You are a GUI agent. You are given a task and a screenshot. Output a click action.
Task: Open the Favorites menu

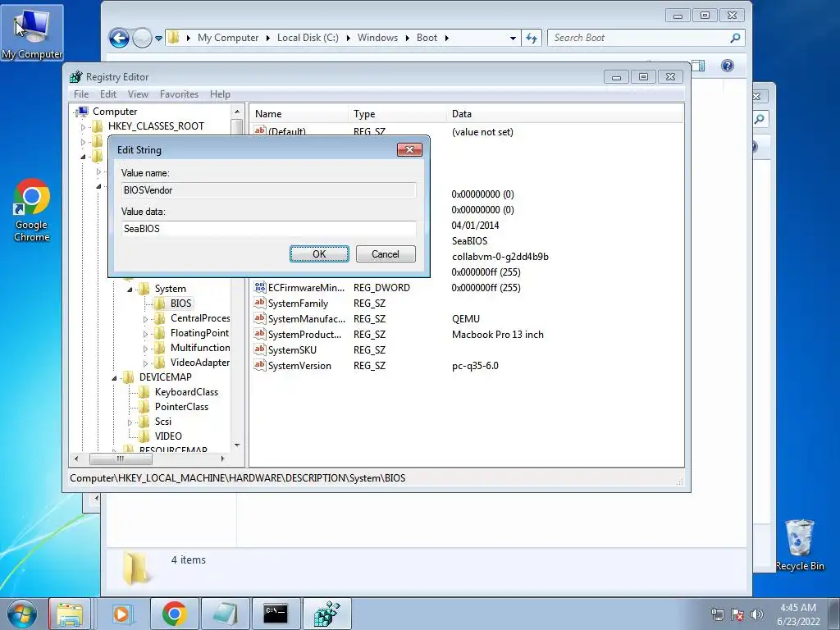pyautogui.click(x=179, y=94)
